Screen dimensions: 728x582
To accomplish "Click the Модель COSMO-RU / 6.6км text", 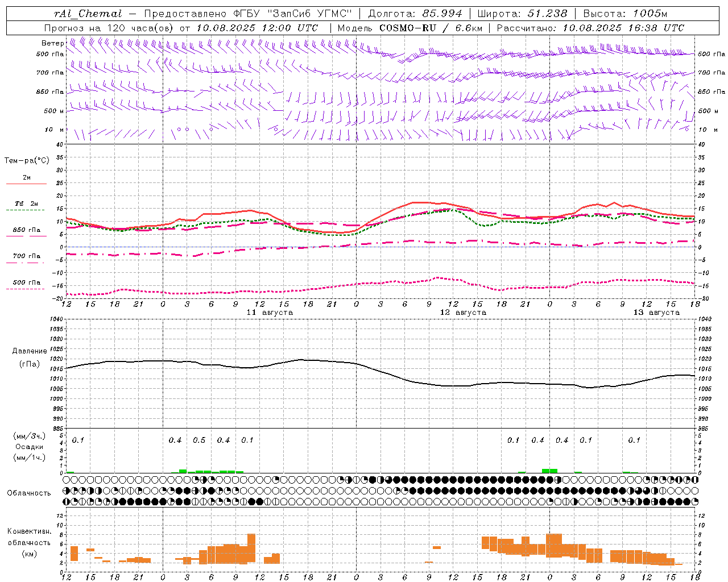I will pos(409,28).
